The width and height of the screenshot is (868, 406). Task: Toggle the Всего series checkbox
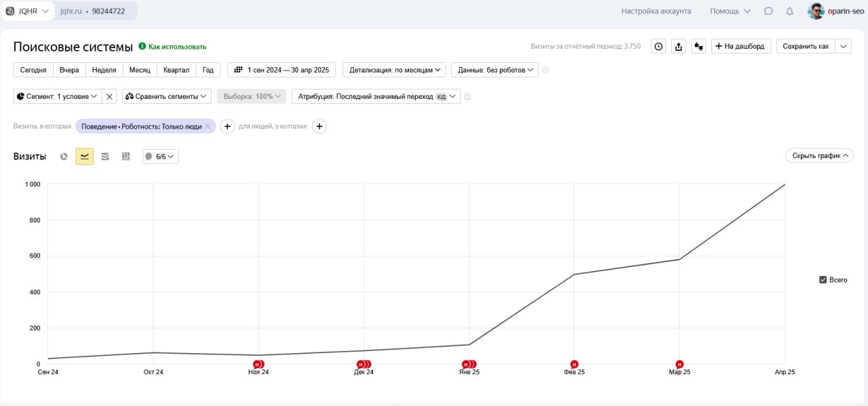point(823,280)
